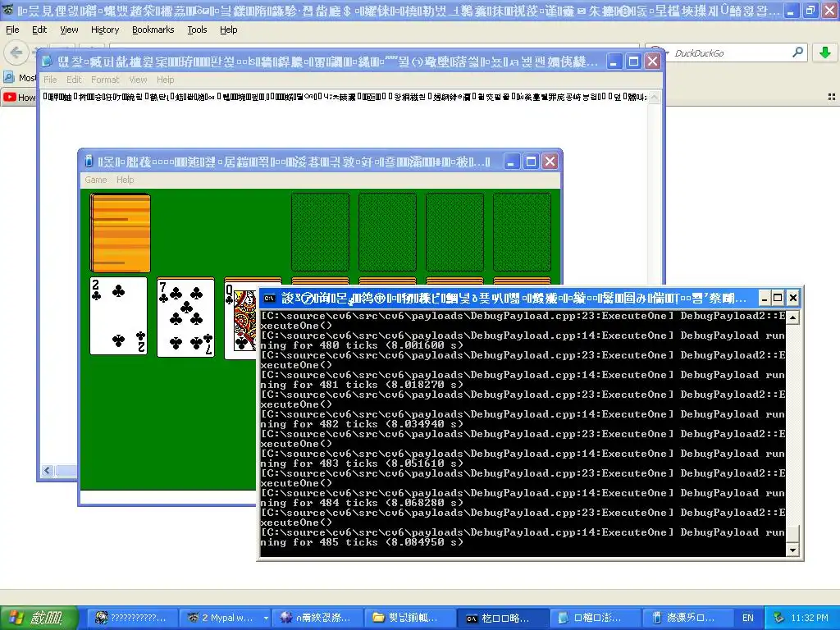Click the Solitaire title bar card icon
Viewport: 840px width, 630px height.
coord(89,162)
